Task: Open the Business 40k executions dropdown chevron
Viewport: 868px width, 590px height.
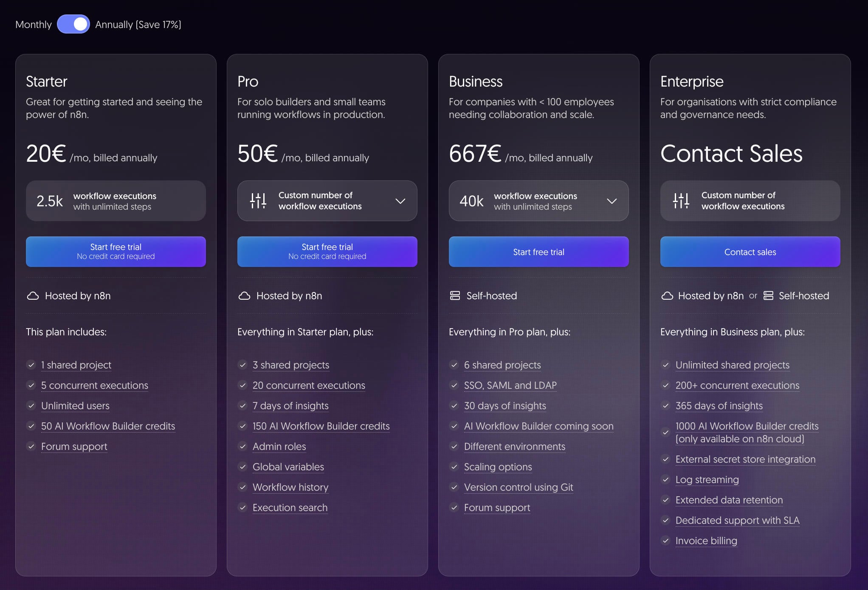Action: 612,201
